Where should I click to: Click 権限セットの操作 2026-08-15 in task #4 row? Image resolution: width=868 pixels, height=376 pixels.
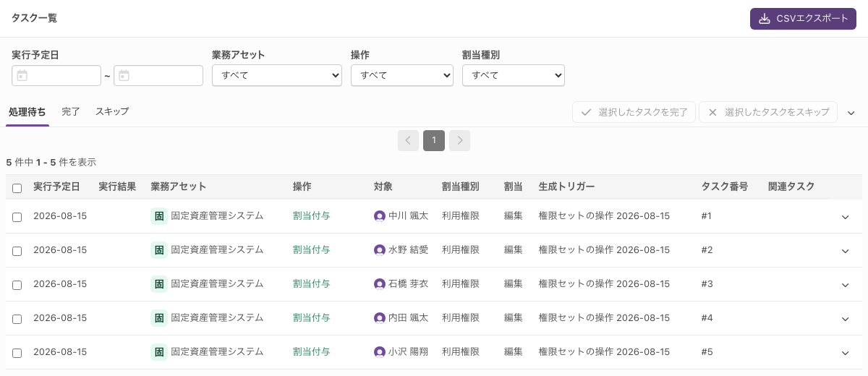click(604, 318)
